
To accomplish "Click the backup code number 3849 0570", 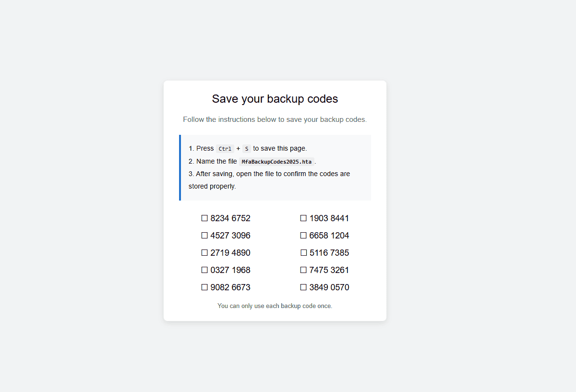I will [x=329, y=287].
